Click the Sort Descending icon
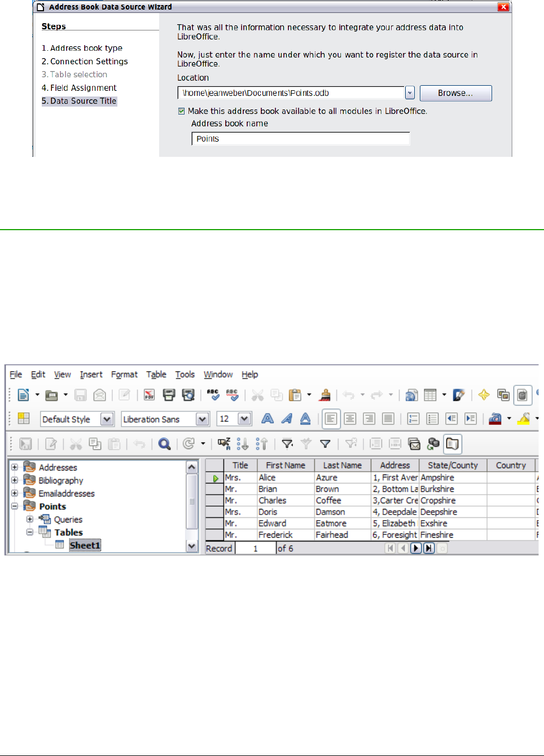The width and height of the screenshot is (544, 756). pos(262,444)
